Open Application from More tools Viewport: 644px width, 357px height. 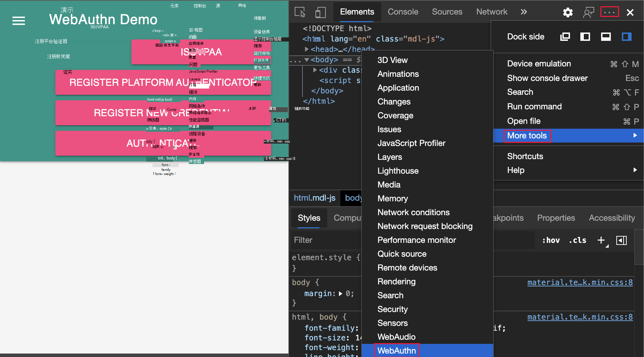coord(427,88)
